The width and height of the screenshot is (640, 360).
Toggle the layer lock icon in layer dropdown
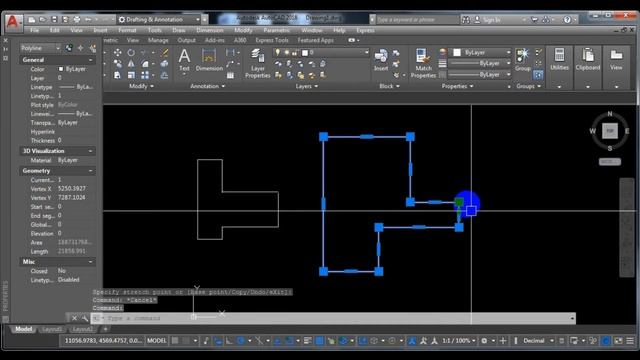[x=295, y=53]
